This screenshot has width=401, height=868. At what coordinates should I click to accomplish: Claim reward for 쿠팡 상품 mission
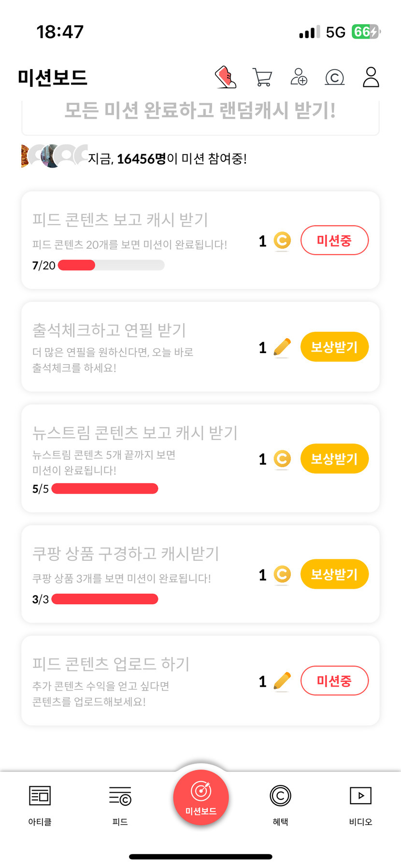(334, 574)
